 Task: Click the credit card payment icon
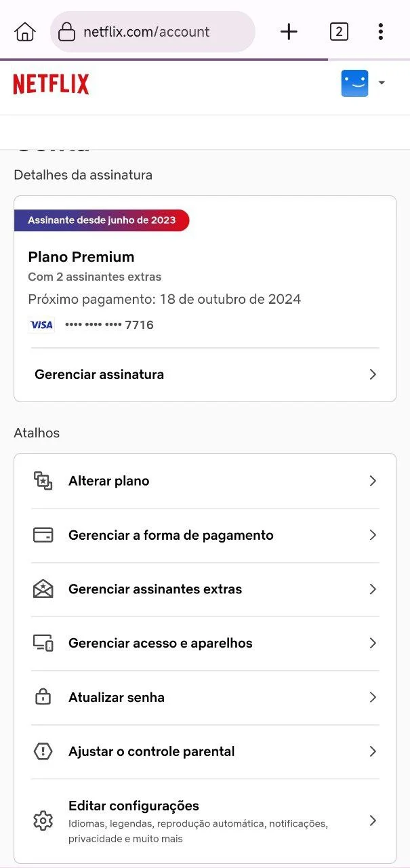coord(43,535)
